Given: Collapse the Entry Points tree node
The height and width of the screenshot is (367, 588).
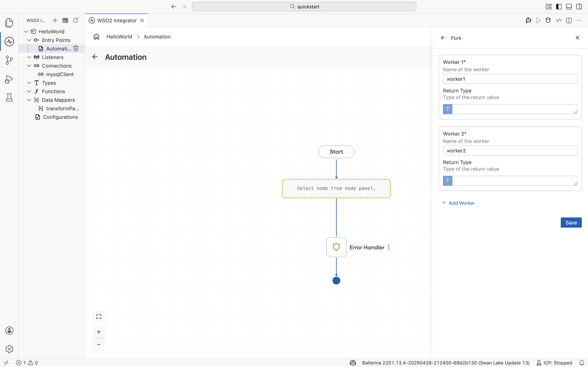Looking at the screenshot, I should (x=29, y=40).
